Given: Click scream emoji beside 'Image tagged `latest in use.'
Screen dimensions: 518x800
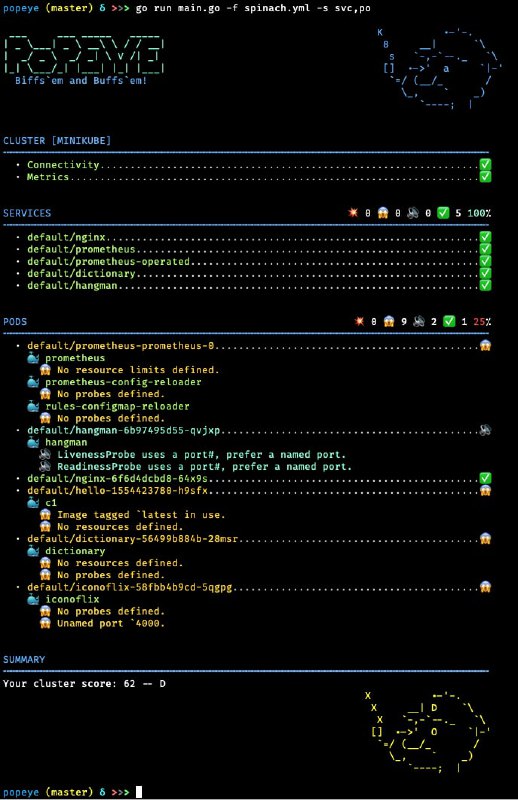Looking at the screenshot, I should (x=45, y=515).
